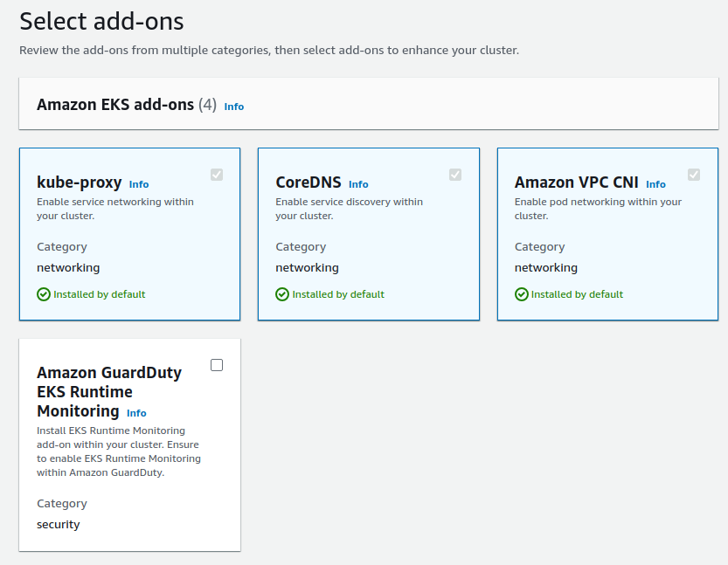Open Info under Amazon GuardDuty EKS Runtime Monitoring

[136, 413]
